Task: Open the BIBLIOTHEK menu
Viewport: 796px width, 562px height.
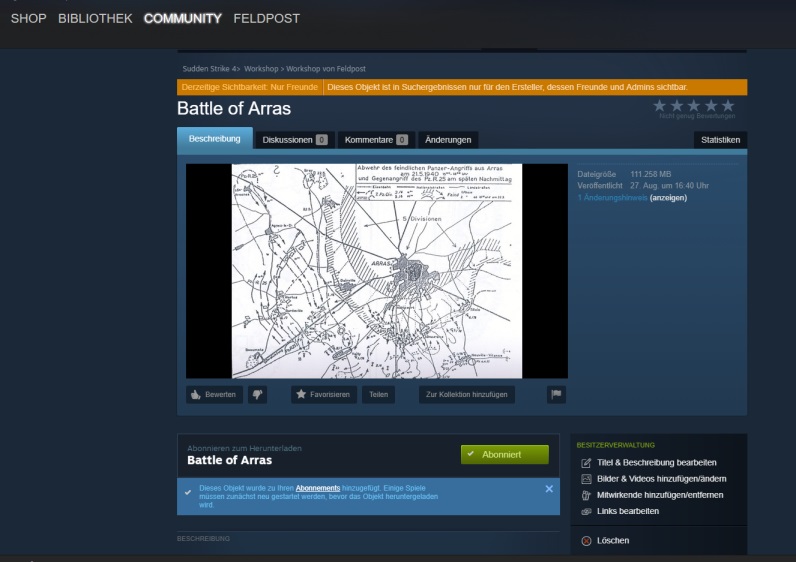Action: pyautogui.click(x=95, y=19)
